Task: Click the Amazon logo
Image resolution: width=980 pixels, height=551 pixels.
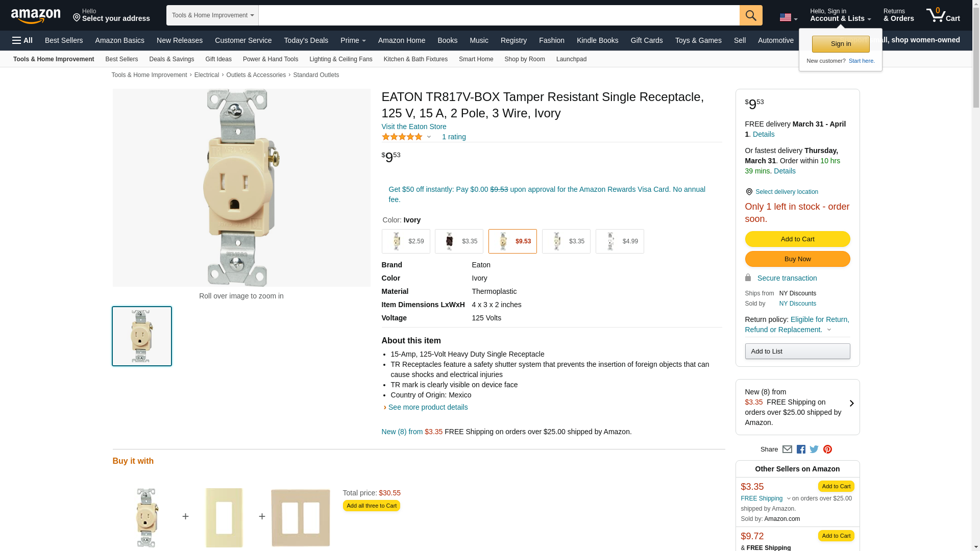Action: 36,16
